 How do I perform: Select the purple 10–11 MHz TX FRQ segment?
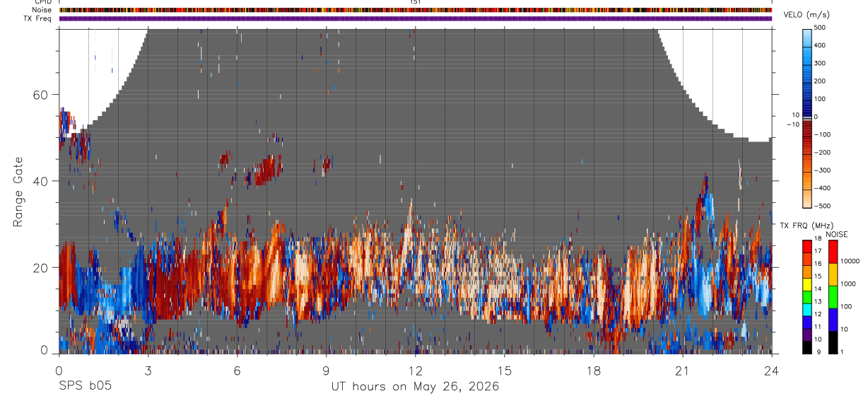[x=808, y=335]
